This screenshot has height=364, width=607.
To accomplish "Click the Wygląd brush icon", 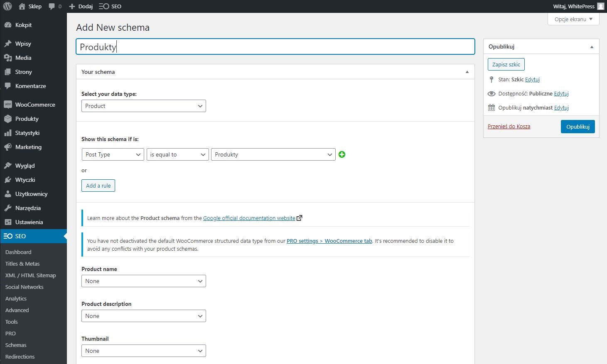I will [8, 166].
